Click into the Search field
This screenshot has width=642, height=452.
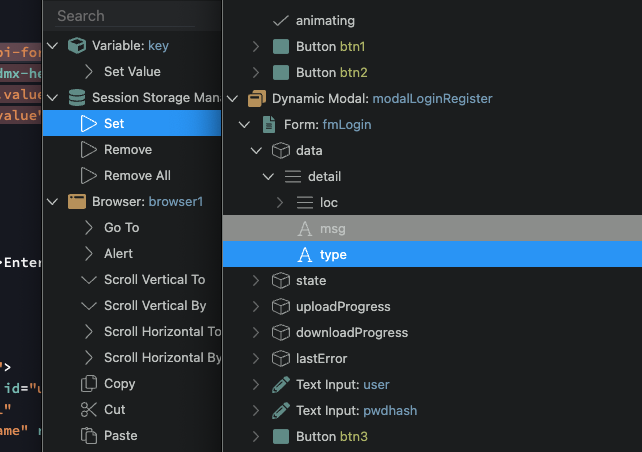(130, 16)
